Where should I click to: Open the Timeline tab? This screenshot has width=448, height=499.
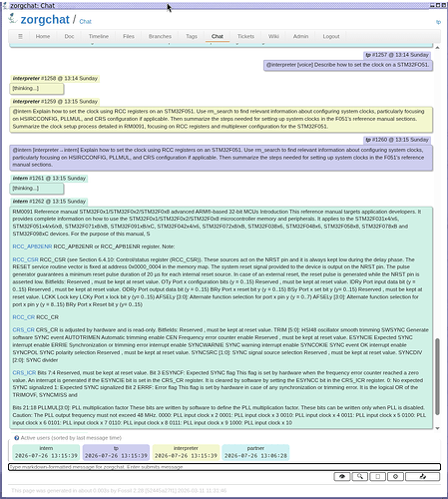click(x=99, y=36)
